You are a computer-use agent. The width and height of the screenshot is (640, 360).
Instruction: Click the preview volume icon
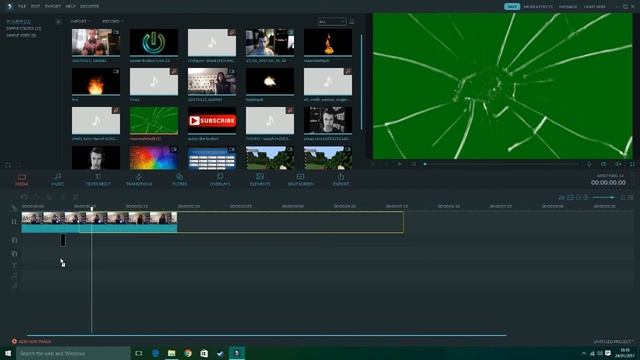coord(618,164)
